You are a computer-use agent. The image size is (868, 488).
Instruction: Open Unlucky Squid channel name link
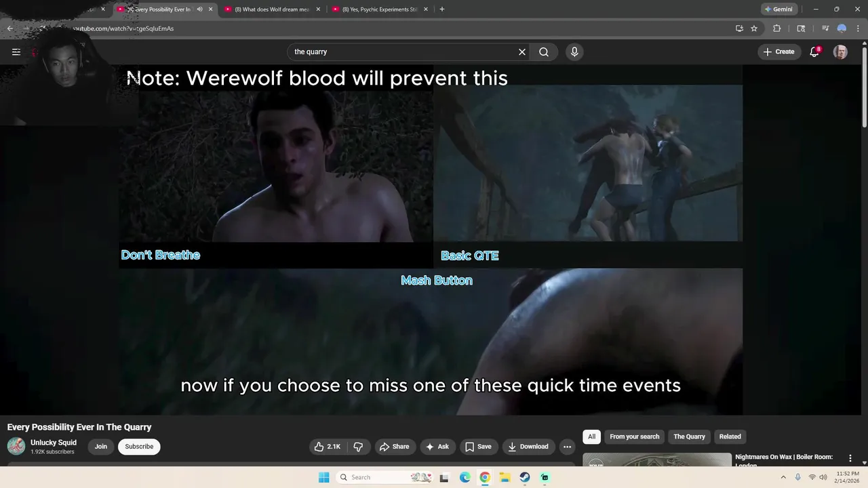coord(54,443)
